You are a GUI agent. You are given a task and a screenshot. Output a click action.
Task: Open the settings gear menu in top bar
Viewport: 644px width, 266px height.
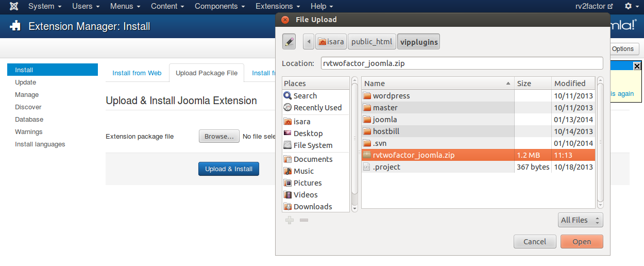tap(631, 6)
